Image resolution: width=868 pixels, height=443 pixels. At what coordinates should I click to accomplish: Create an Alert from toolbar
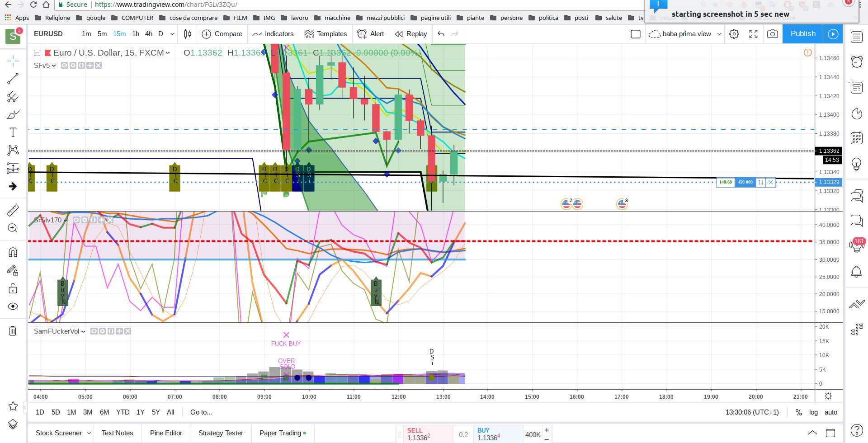[x=370, y=34]
